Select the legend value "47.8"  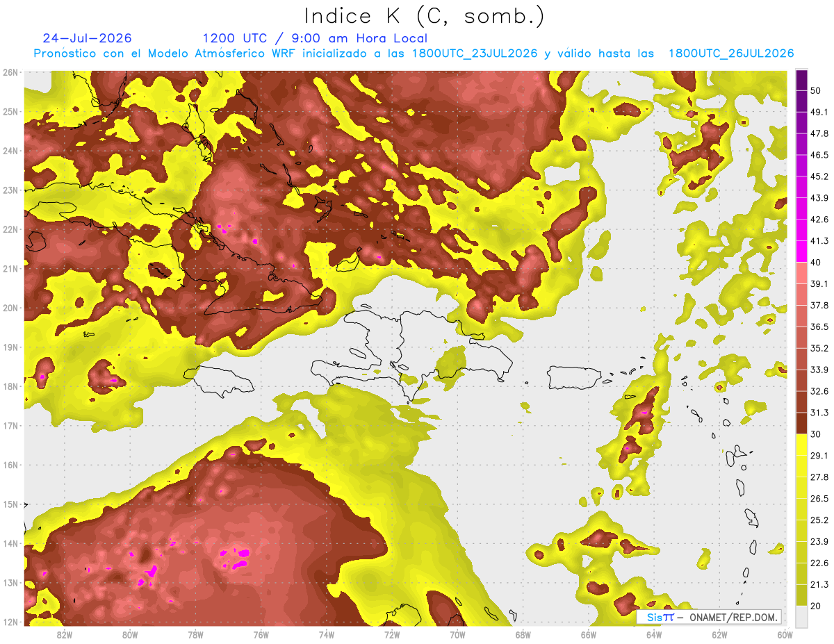tap(819, 133)
